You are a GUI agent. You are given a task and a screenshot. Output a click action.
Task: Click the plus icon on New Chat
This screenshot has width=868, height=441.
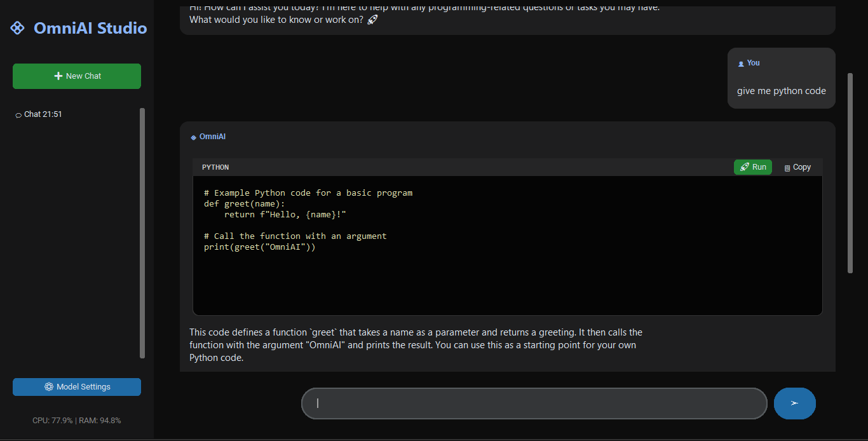58,76
